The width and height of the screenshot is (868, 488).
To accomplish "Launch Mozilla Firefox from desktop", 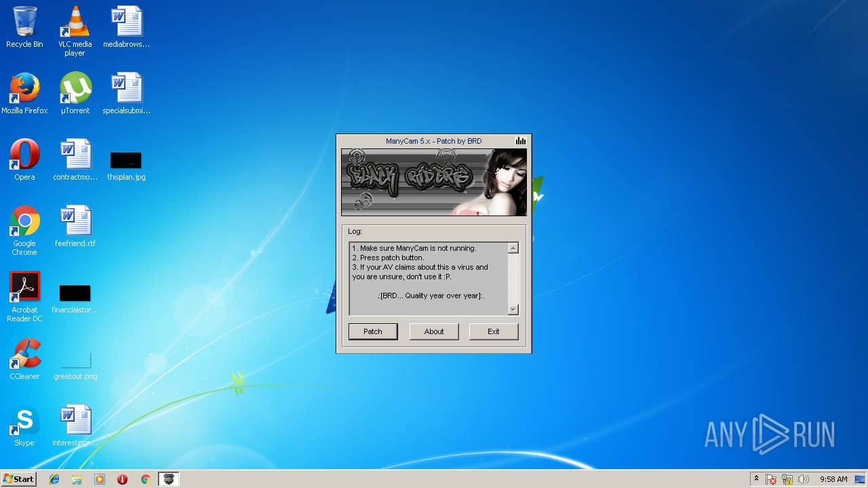I will pos(24,94).
